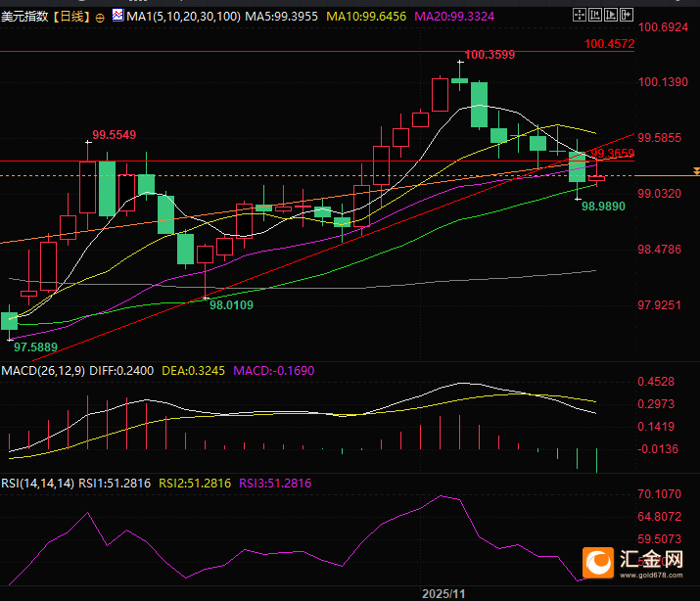Click the 98.4786 price axis label
Viewport: 700px width, 601px height.
660,250
